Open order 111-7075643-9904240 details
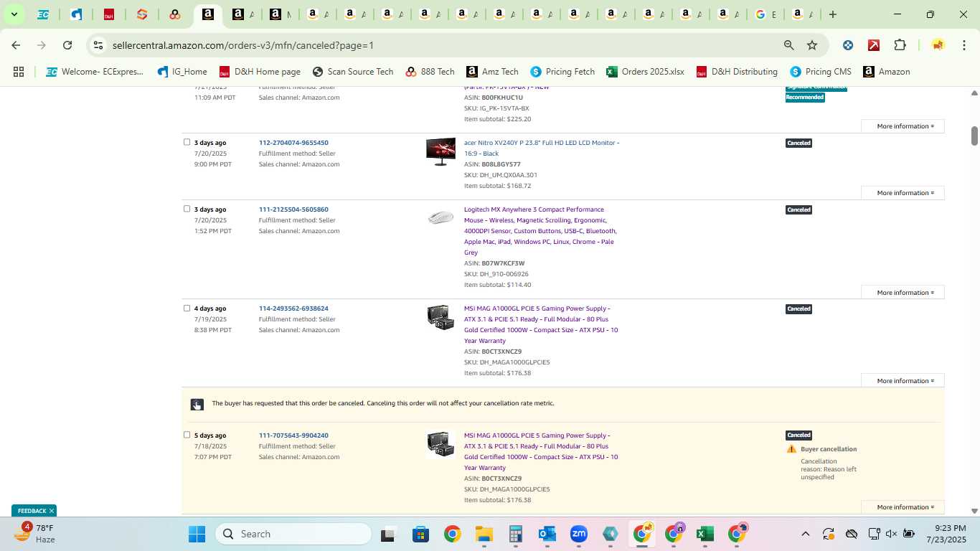The height and width of the screenshot is (551, 980). click(293, 435)
